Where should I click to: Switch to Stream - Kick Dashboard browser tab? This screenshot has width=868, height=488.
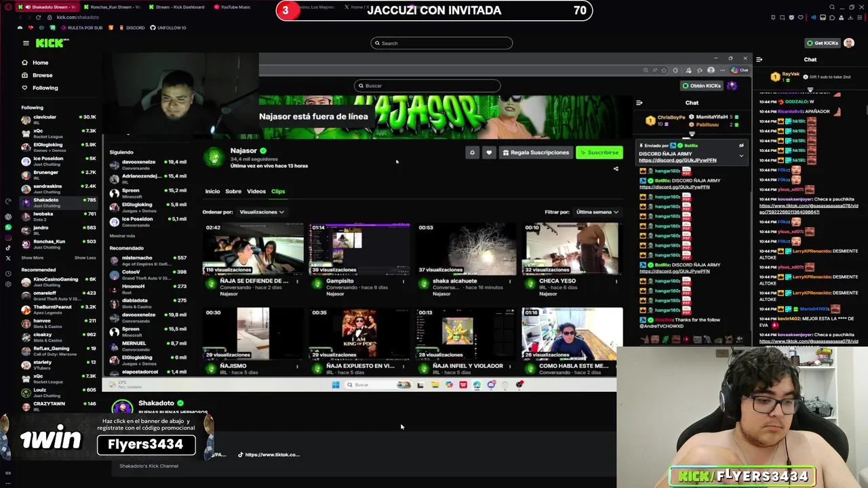176,7
